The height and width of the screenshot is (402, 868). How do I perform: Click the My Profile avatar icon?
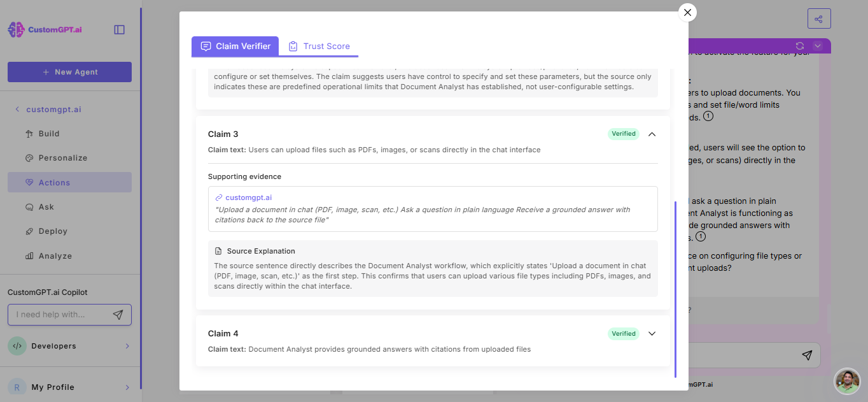point(17,387)
